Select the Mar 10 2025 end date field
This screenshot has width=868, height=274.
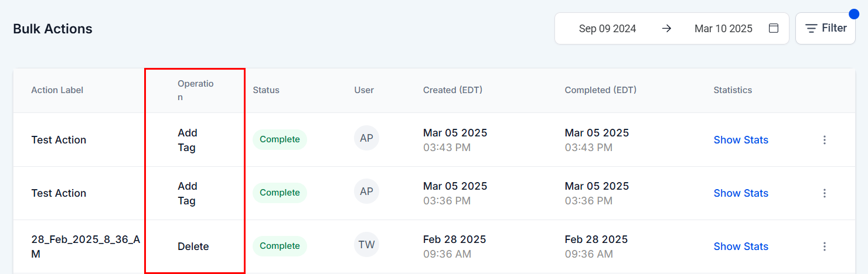coord(723,28)
